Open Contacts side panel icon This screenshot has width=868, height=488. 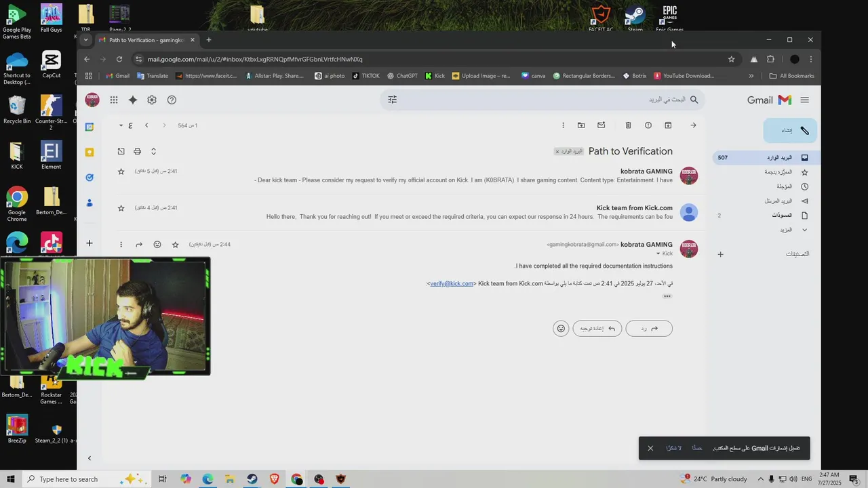(x=90, y=203)
